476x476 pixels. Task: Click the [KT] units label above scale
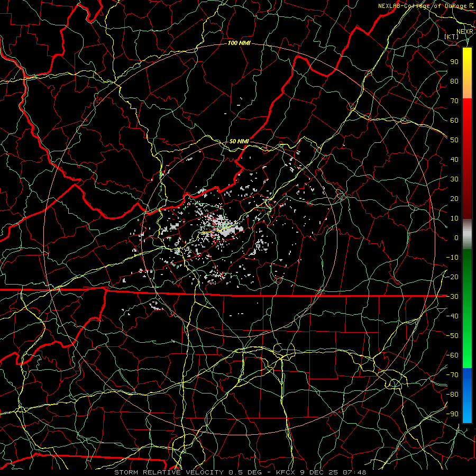452,36
